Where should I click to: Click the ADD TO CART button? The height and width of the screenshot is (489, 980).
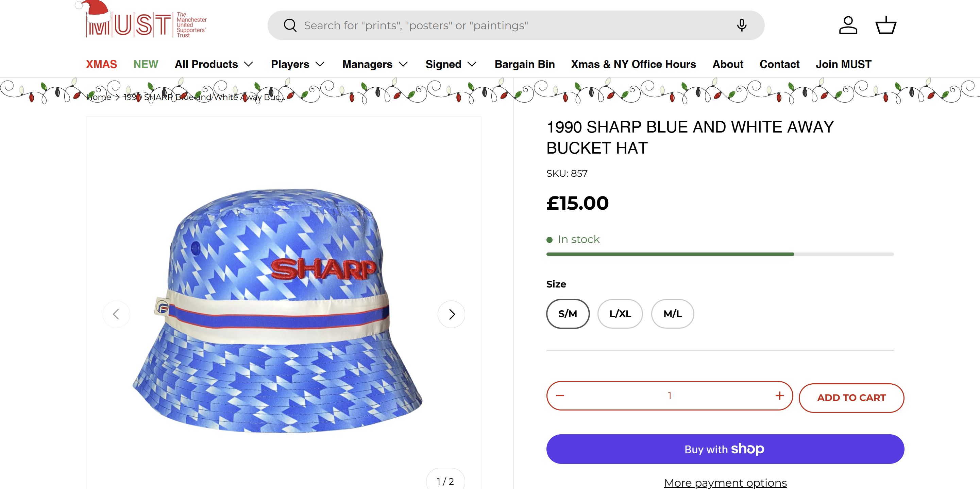851,398
